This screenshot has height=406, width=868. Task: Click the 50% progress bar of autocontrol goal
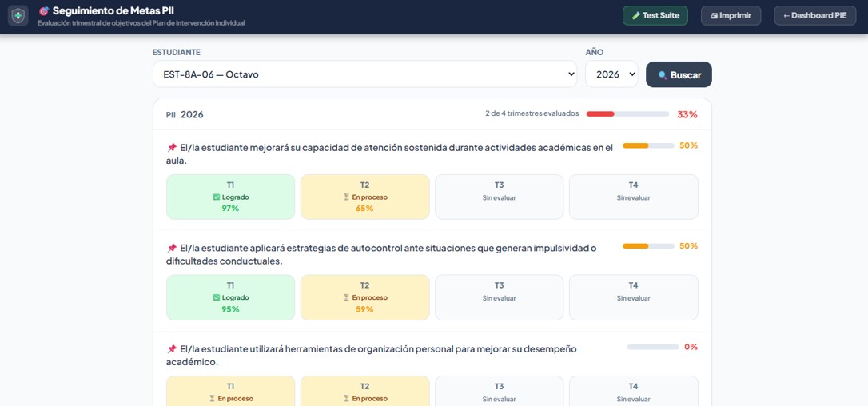pyautogui.click(x=648, y=246)
